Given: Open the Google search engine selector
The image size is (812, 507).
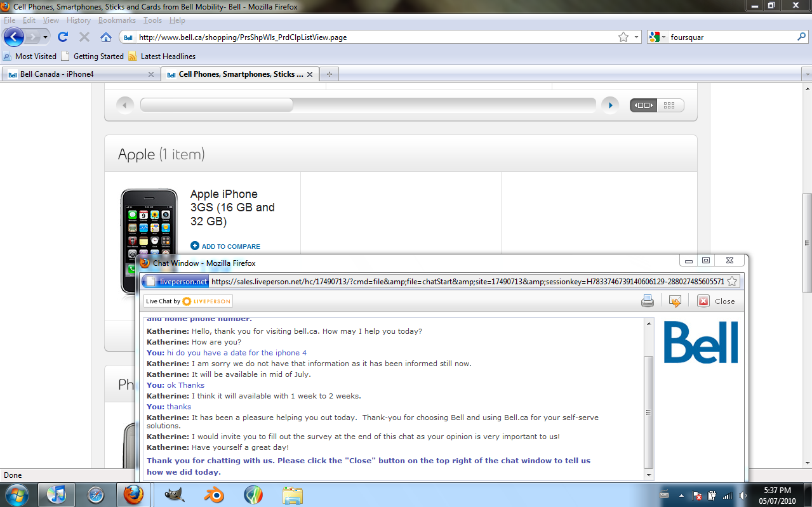Looking at the screenshot, I should 657,37.
